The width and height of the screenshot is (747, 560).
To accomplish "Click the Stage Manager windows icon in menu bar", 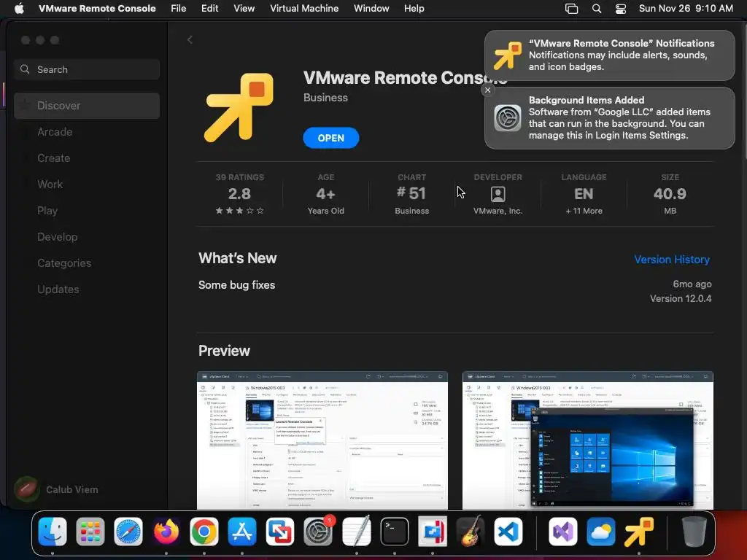I will [571, 8].
